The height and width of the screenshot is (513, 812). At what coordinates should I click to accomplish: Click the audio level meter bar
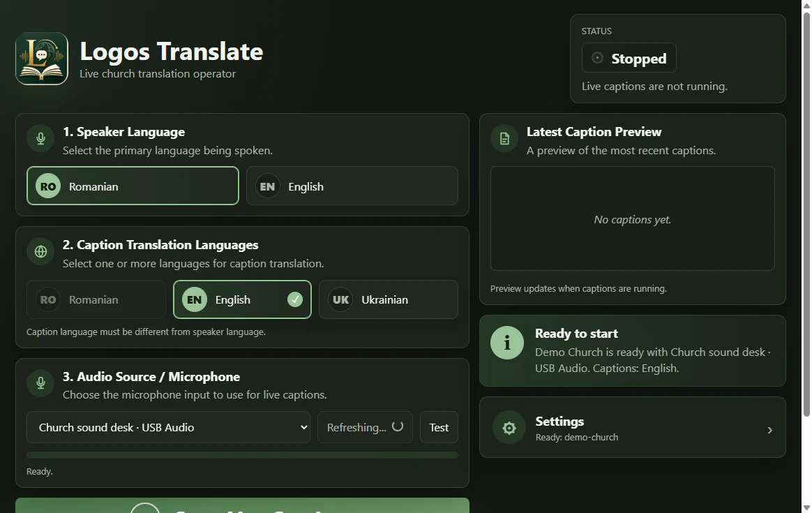[242, 455]
